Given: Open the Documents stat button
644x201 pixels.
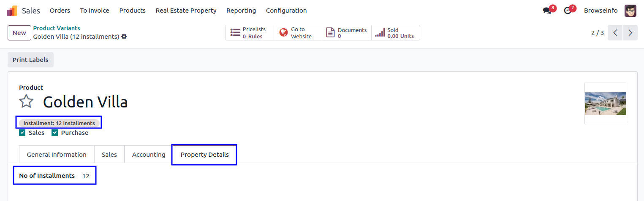Looking at the screenshot, I should coord(346,33).
